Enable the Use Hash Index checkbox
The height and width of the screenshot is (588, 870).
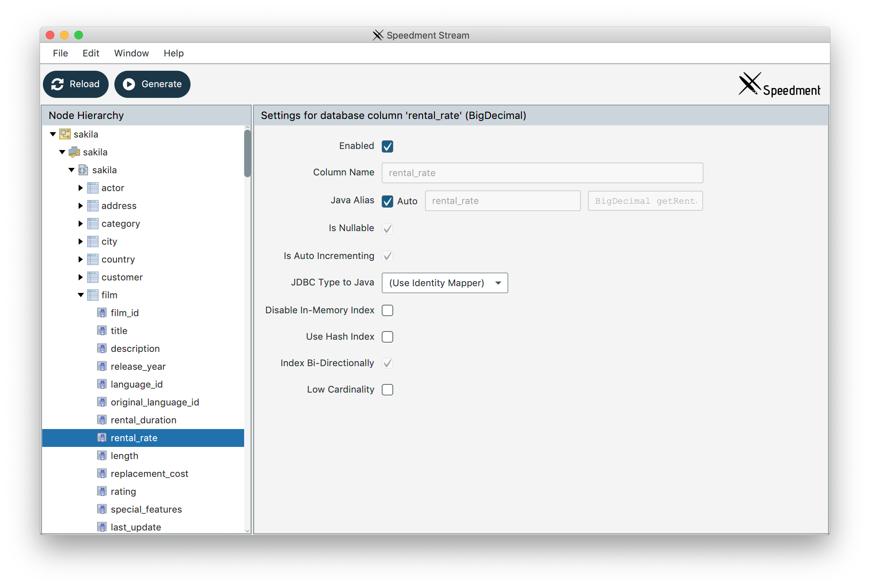click(387, 337)
